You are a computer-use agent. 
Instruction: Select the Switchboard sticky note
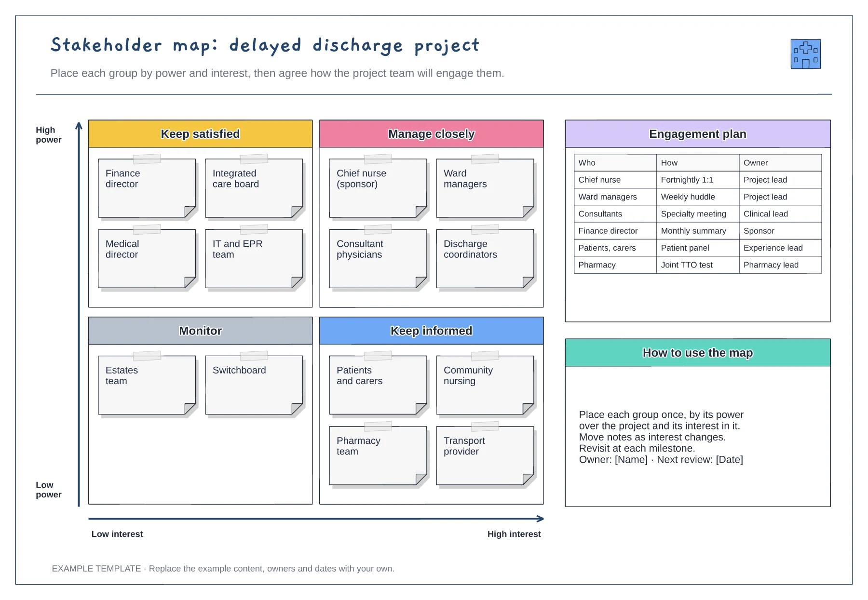click(254, 385)
